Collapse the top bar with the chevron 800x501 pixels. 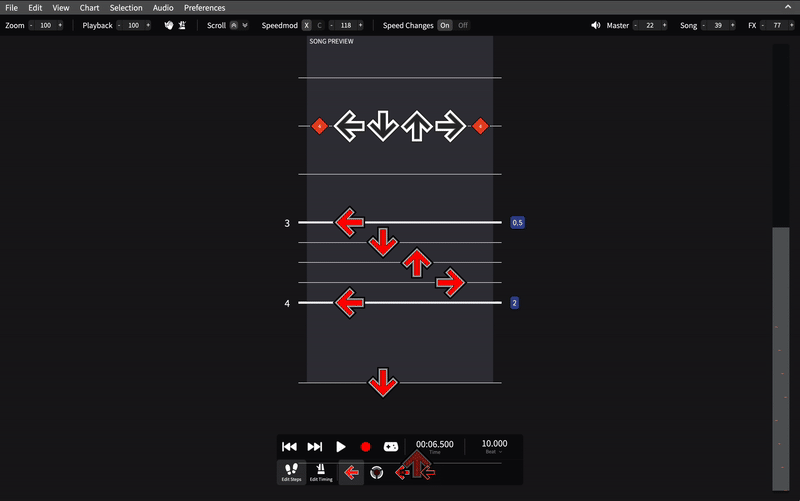(788, 7)
